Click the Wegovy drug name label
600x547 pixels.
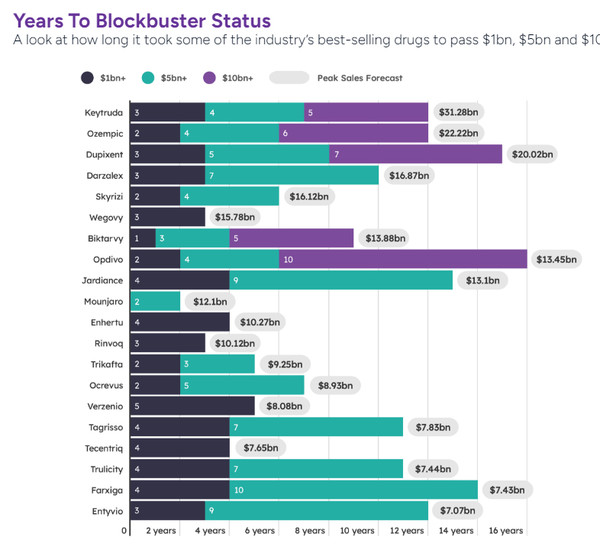105,217
